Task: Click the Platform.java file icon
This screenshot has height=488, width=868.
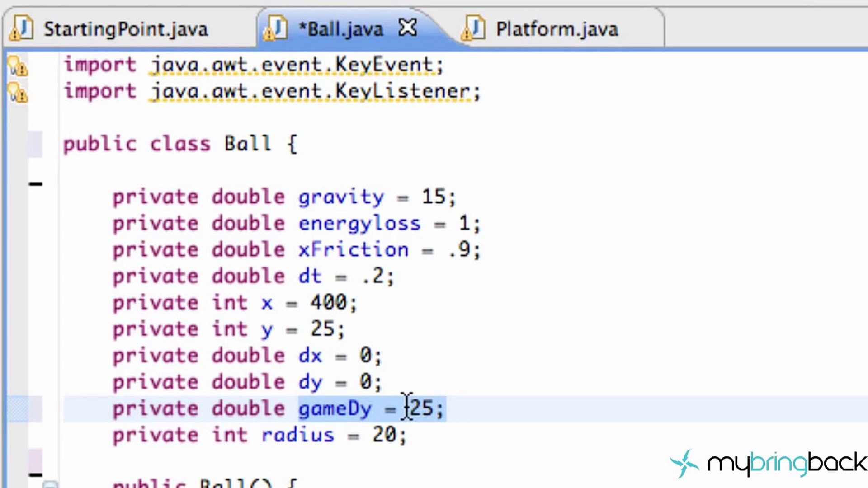Action: [473, 28]
